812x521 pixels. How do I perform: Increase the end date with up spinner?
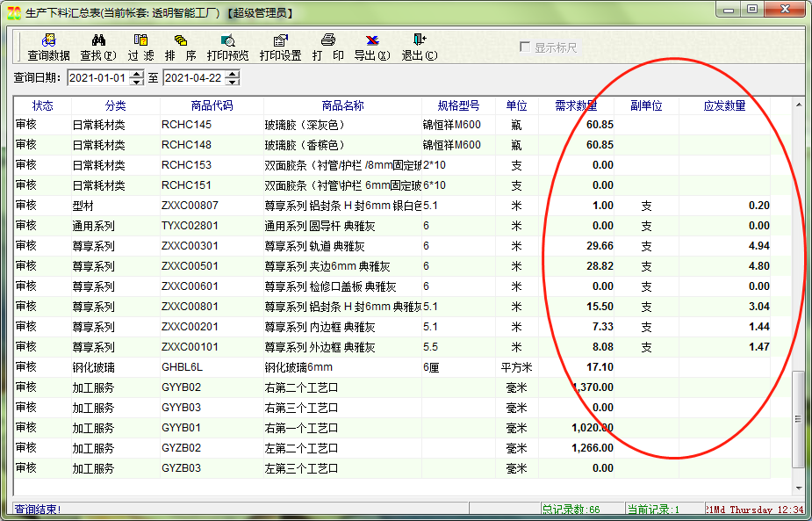point(233,74)
